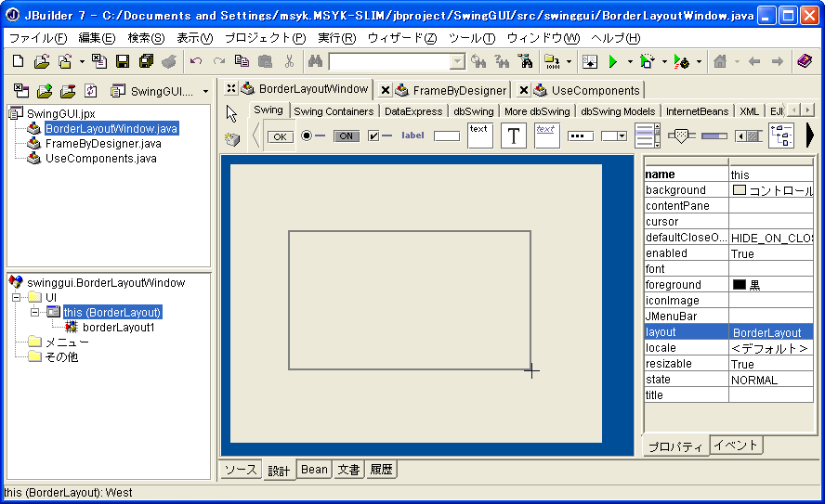Click the background color swatch property
825x504 pixels.
pos(740,190)
